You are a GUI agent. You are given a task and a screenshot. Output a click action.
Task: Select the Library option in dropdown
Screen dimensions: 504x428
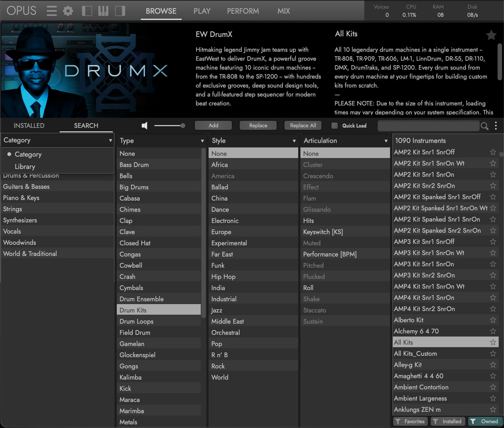pyautogui.click(x=58, y=166)
